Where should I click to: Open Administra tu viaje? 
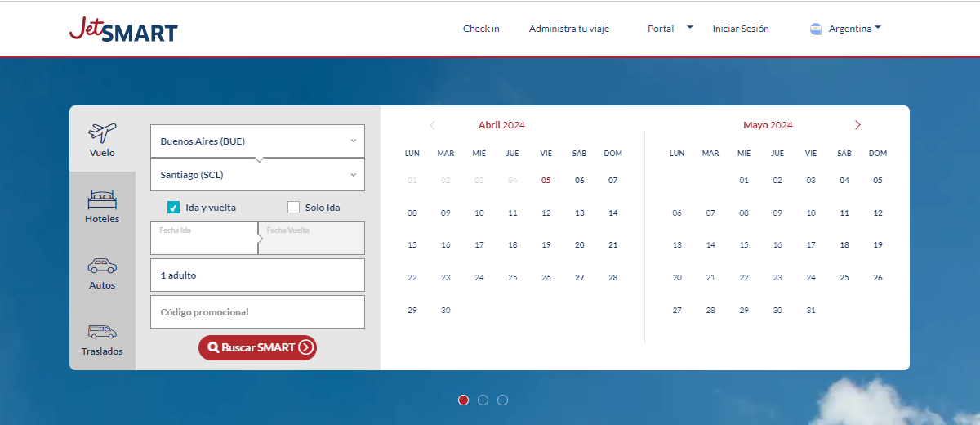pos(568,29)
